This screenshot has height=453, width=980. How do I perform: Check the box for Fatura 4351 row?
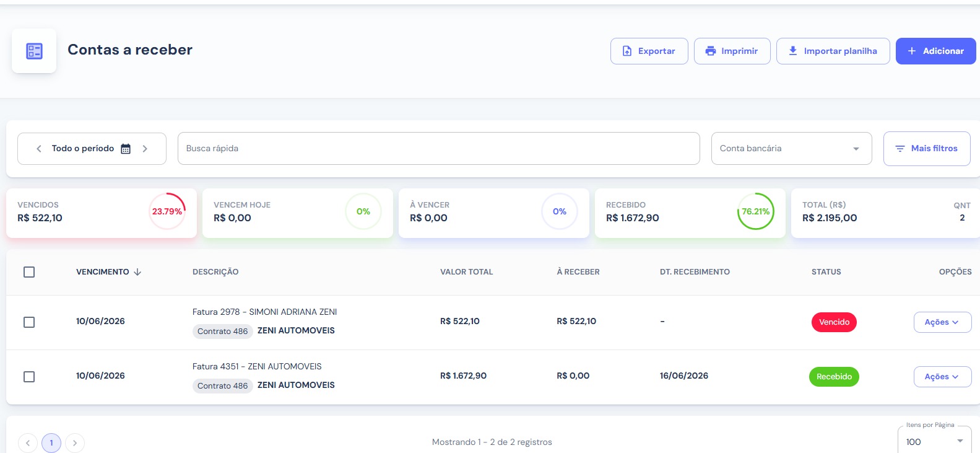[29, 377]
